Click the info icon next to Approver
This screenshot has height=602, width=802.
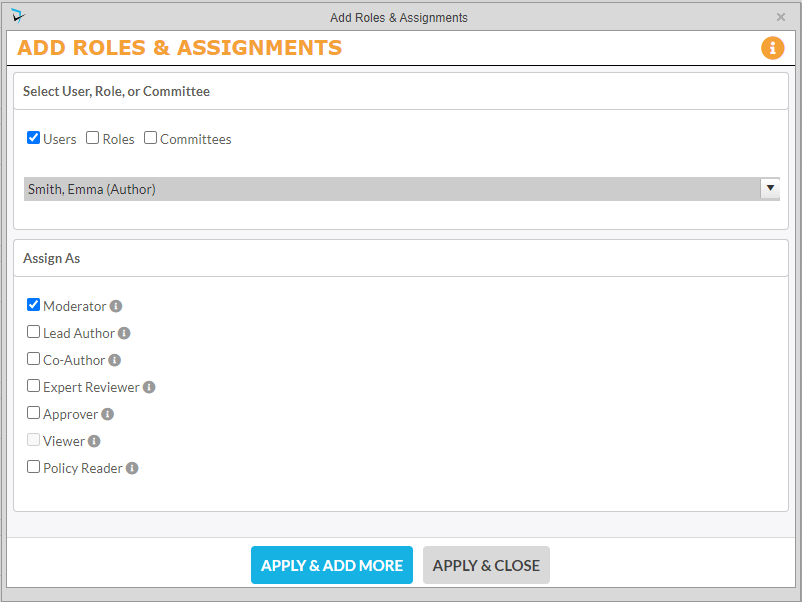click(108, 414)
